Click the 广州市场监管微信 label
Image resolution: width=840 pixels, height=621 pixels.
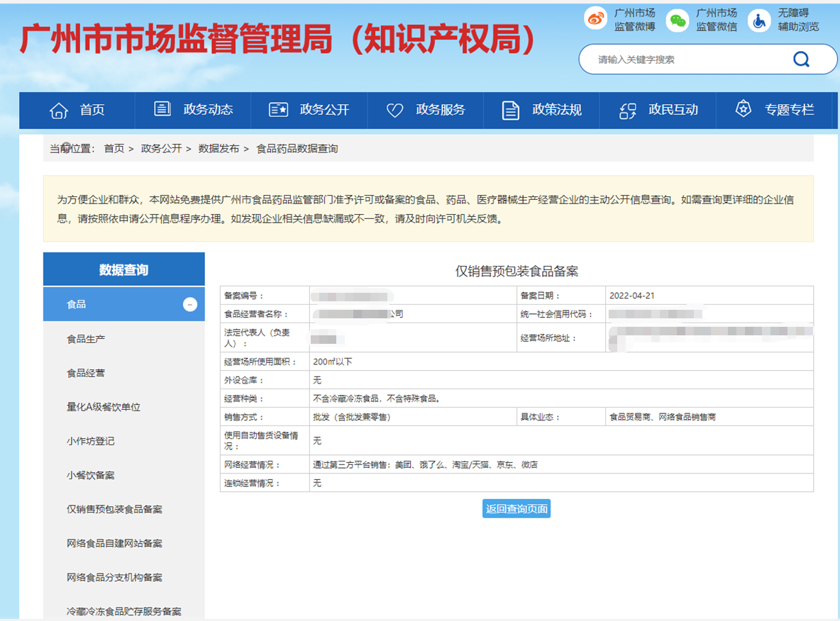coord(717,20)
